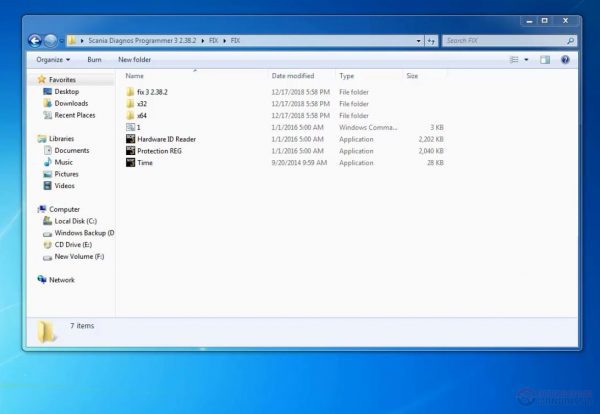Open New Volume (F:)
Viewport: 600px width, 414px height.
(79, 256)
